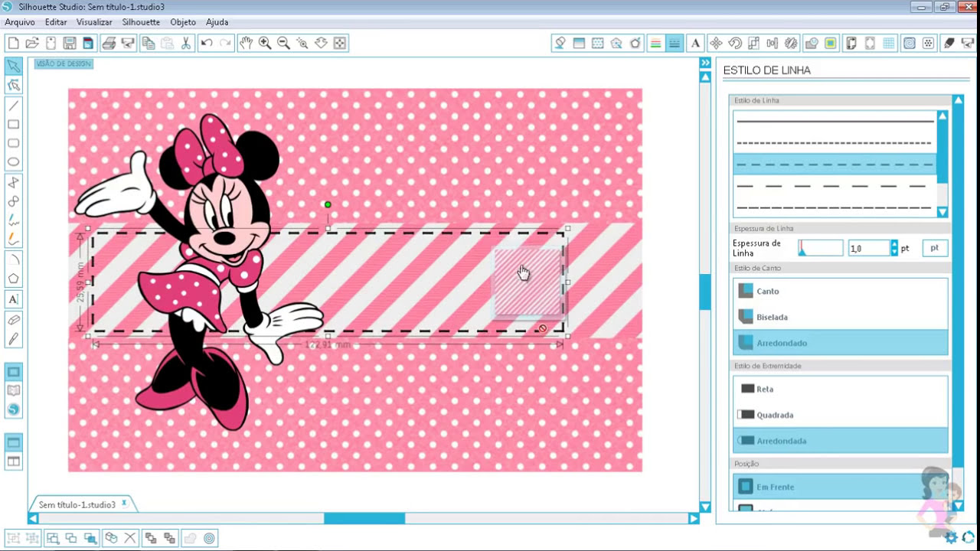Open the Rotate panel icon
980x551 pixels.
coord(735,44)
